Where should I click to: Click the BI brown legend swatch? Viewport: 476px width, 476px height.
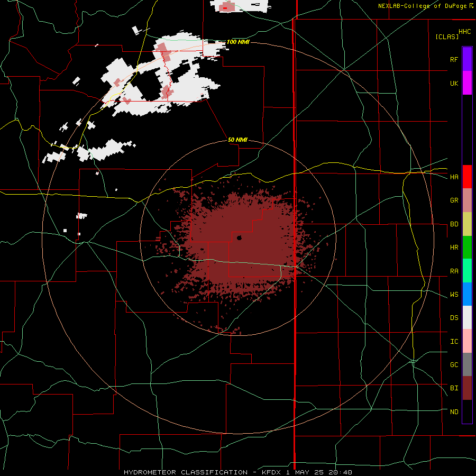click(x=467, y=388)
